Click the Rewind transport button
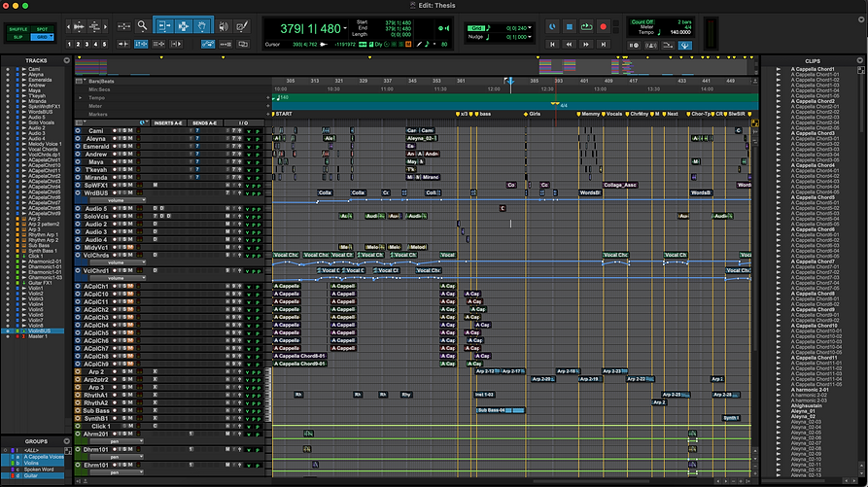Viewport: 868px width, 487px height. click(569, 45)
